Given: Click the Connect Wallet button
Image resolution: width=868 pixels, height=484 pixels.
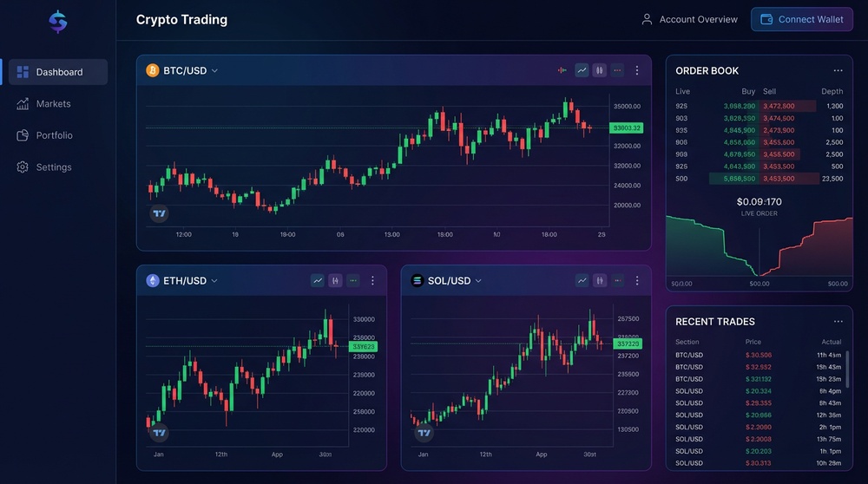Looking at the screenshot, I should [801, 19].
